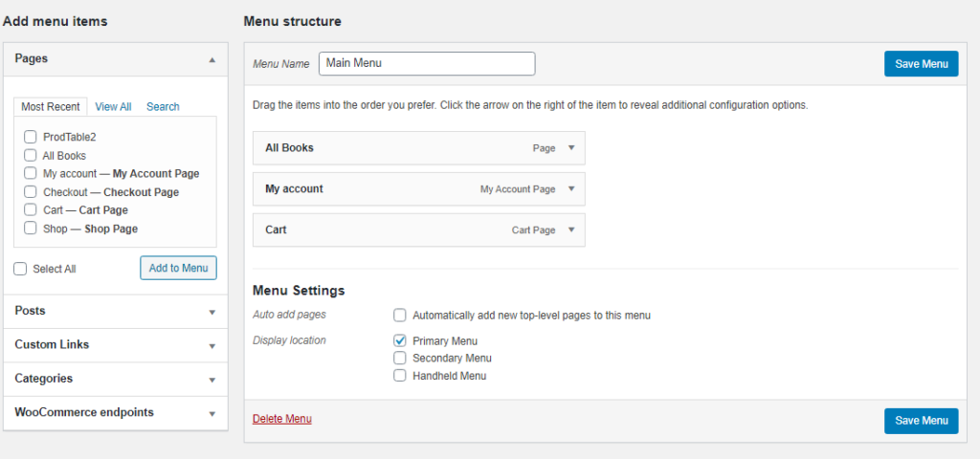Switch to the View All tab

pyautogui.click(x=113, y=106)
